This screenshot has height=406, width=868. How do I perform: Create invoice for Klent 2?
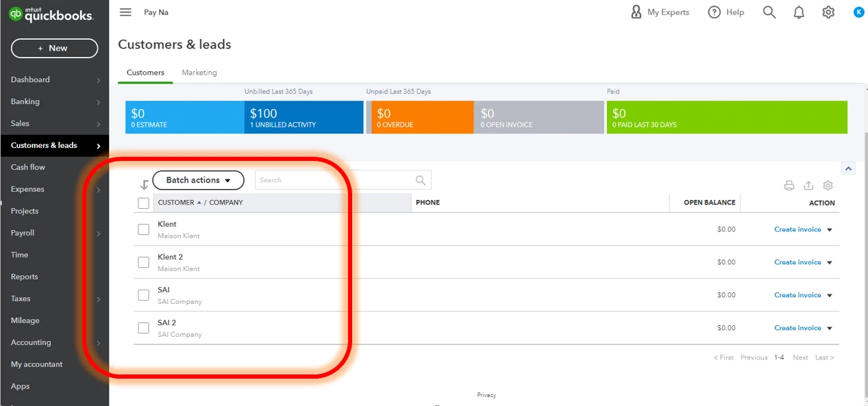(797, 262)
